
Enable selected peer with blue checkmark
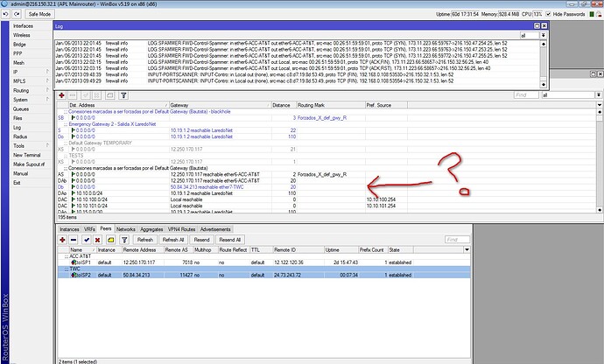pyautogui.click(x=87, y=240)
